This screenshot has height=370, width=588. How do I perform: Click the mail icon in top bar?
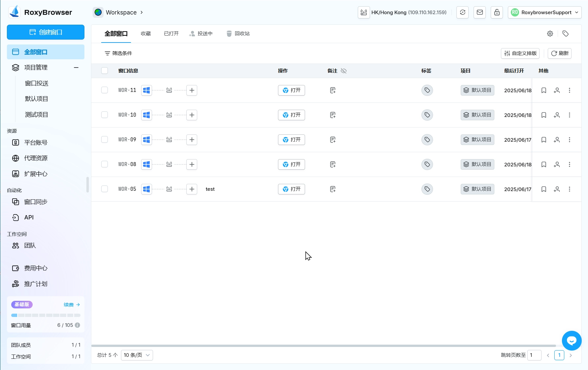[x=480, y=13]
